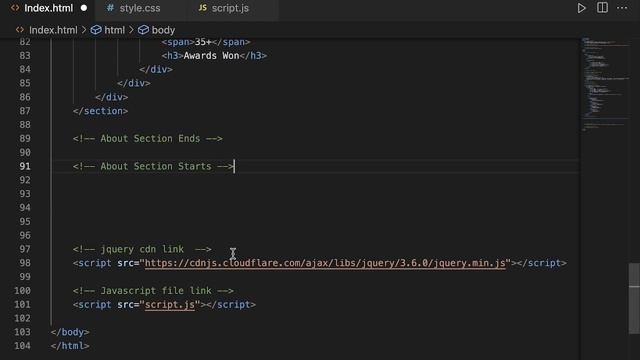Click the breadcrumb file icon before Index.html
640x360 pixels.
(20, 30)
